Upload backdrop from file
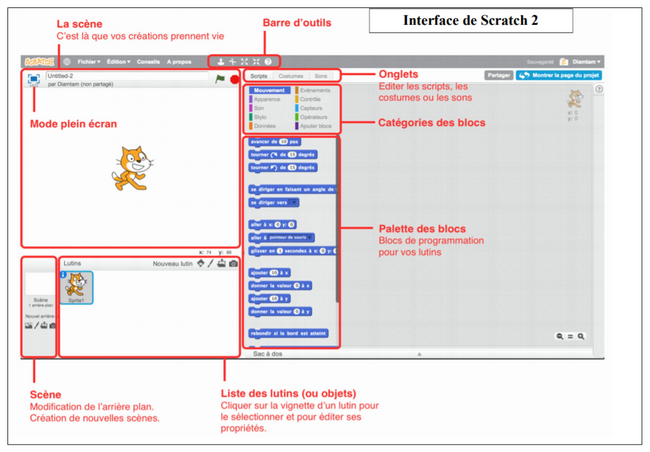650x452 pixels. (x=44, y=326)
